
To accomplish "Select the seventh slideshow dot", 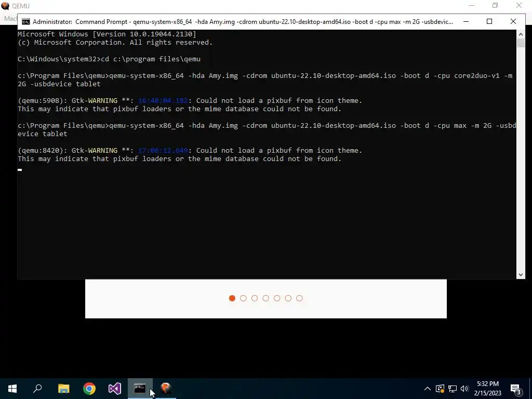I will (x=299, y=298).
